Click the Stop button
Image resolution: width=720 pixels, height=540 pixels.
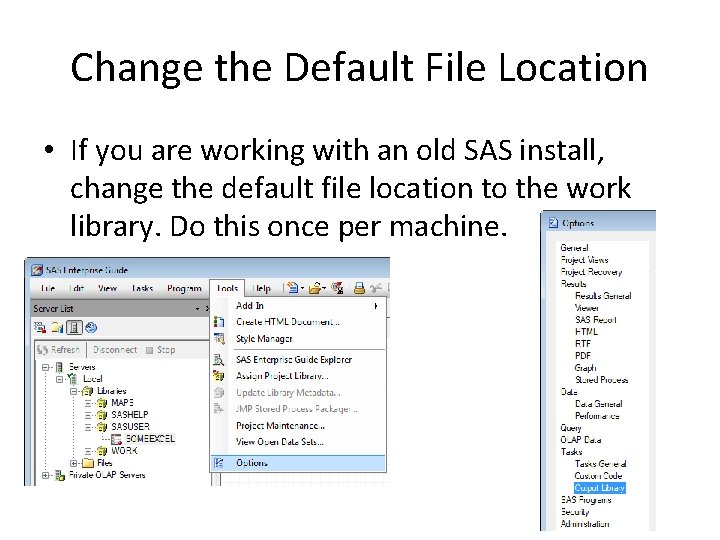click(161, 350)
